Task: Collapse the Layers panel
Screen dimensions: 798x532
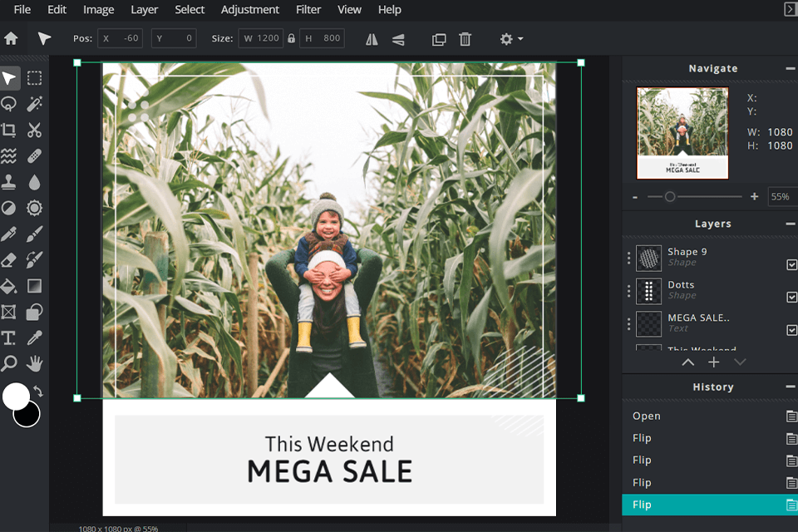Action: (x=788, y=223)
